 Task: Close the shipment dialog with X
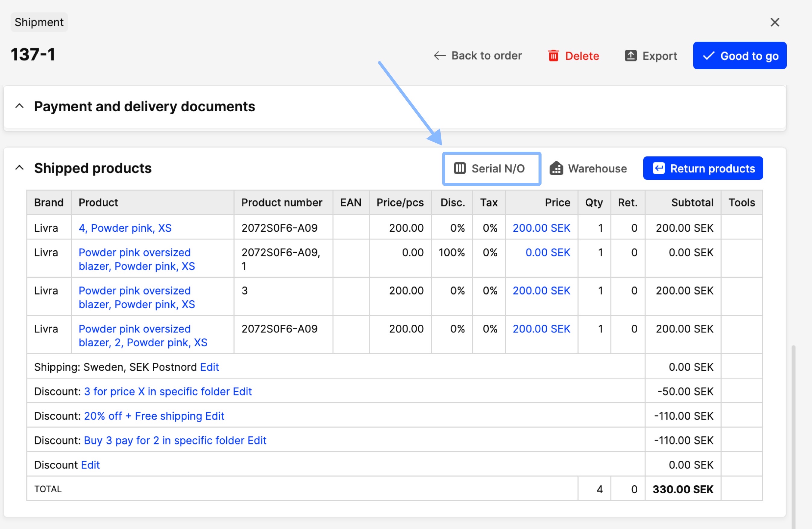tap(774, 22)
